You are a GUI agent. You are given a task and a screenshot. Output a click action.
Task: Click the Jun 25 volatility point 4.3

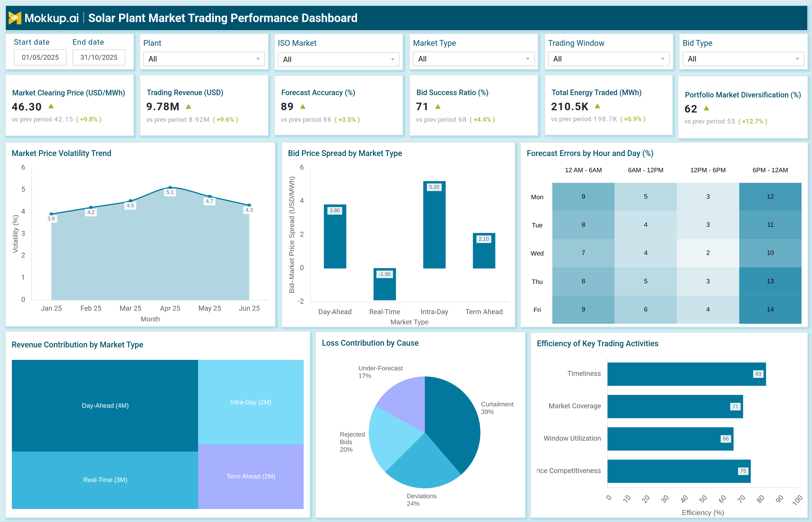[x=249, y=205]
